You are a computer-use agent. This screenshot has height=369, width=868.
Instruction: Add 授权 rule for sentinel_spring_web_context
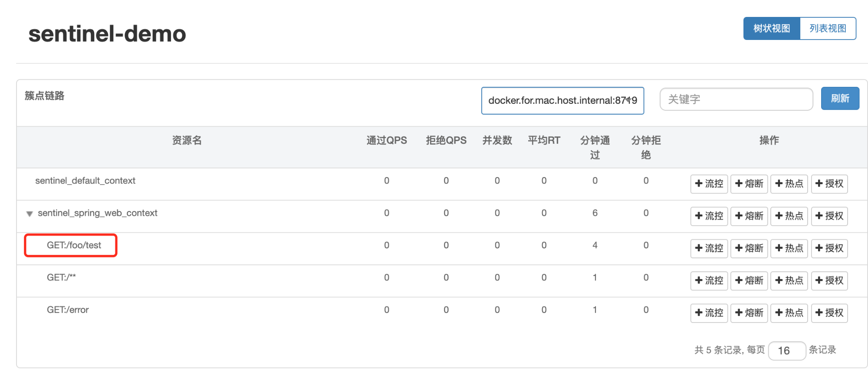[829, 216]
